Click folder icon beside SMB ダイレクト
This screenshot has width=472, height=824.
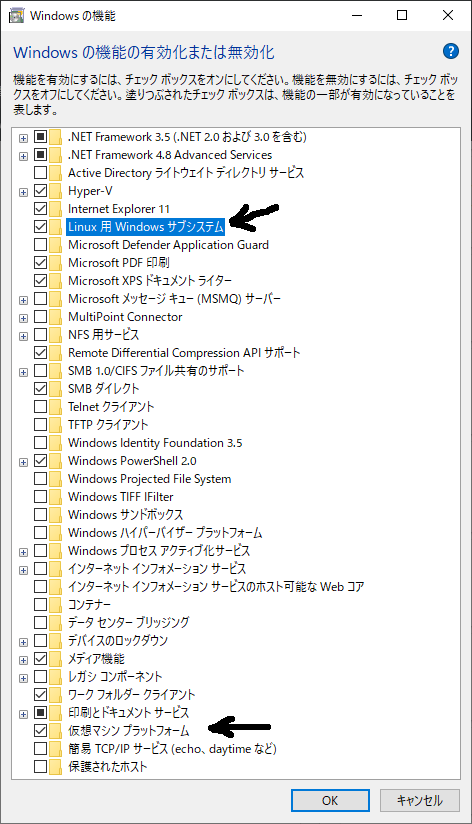(x=56, y=388)
